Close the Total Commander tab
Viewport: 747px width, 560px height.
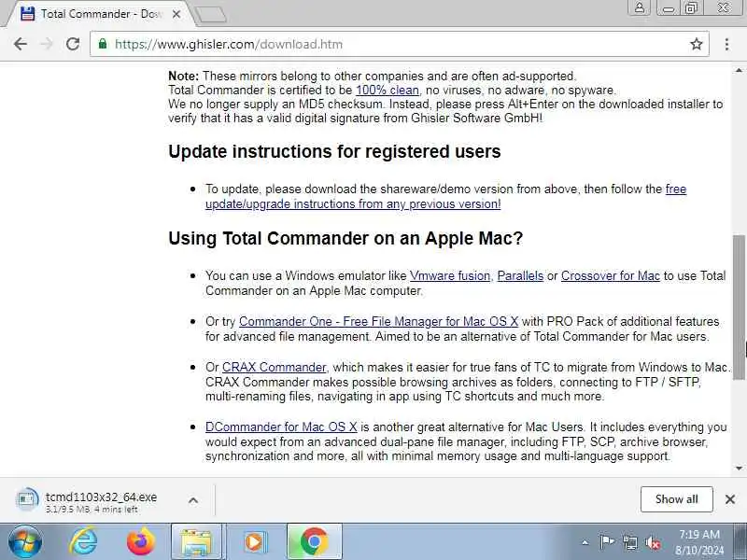pyautogui.click(x=176, y=14)
